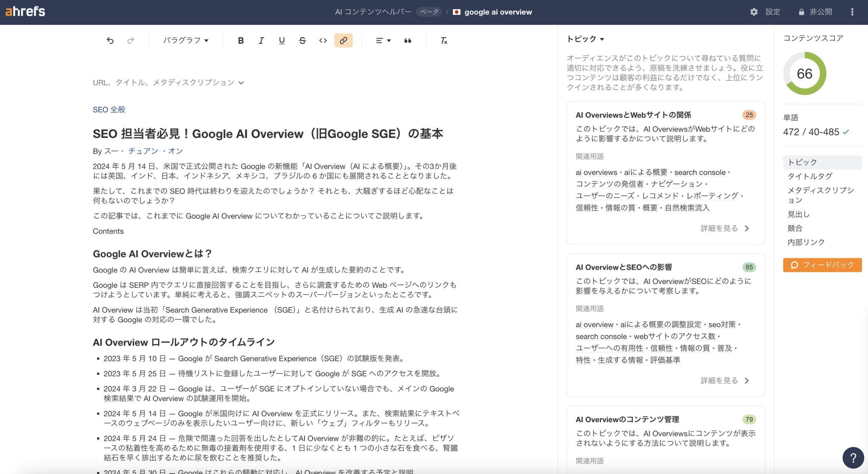Click the redo arrow icon
This screenshot has height=474, width=868.
pyautogui.click(x=131, y=41)
